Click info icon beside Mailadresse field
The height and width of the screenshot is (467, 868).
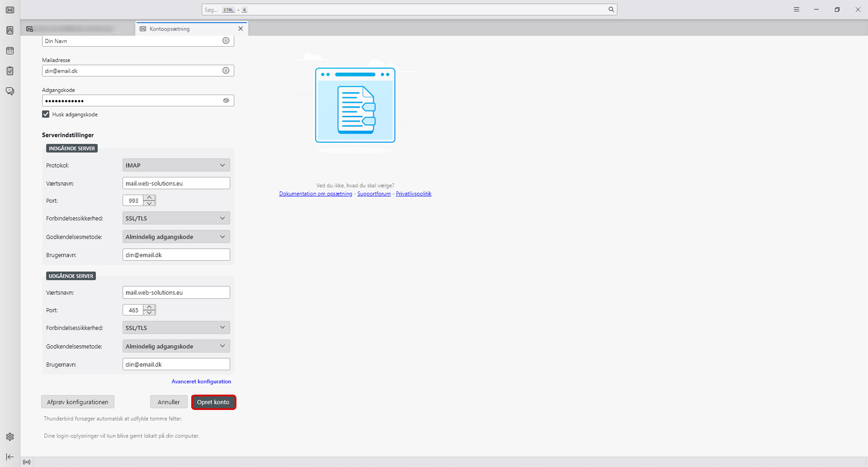[x=226, y=71]
